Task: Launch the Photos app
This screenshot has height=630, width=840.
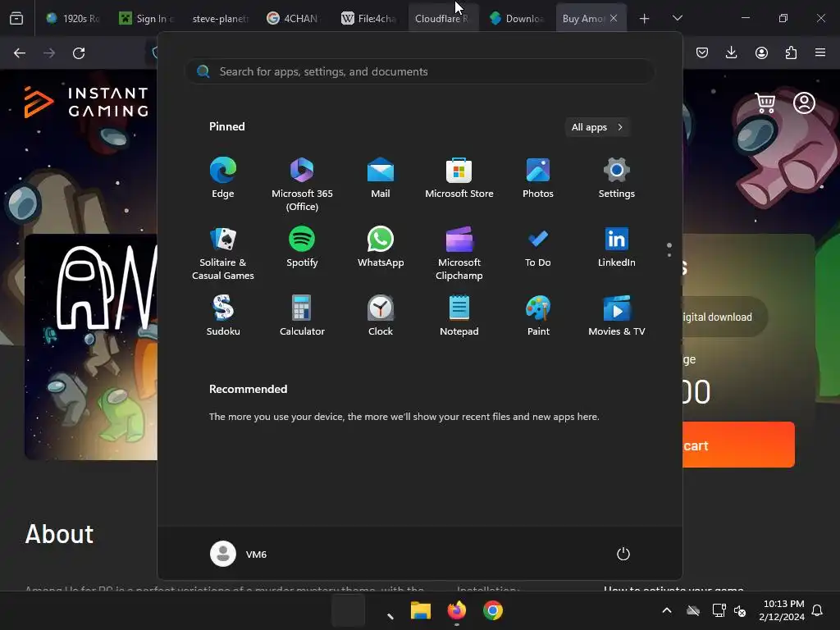Action: 538,178
